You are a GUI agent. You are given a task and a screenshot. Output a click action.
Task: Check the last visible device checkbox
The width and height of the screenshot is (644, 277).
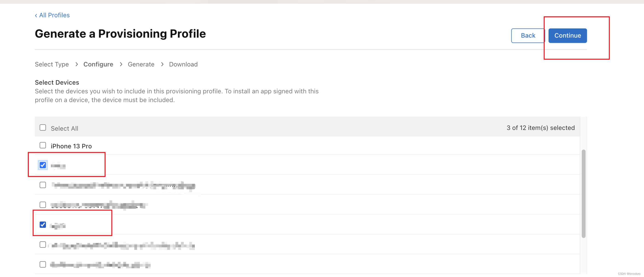[x=43, y=264]
